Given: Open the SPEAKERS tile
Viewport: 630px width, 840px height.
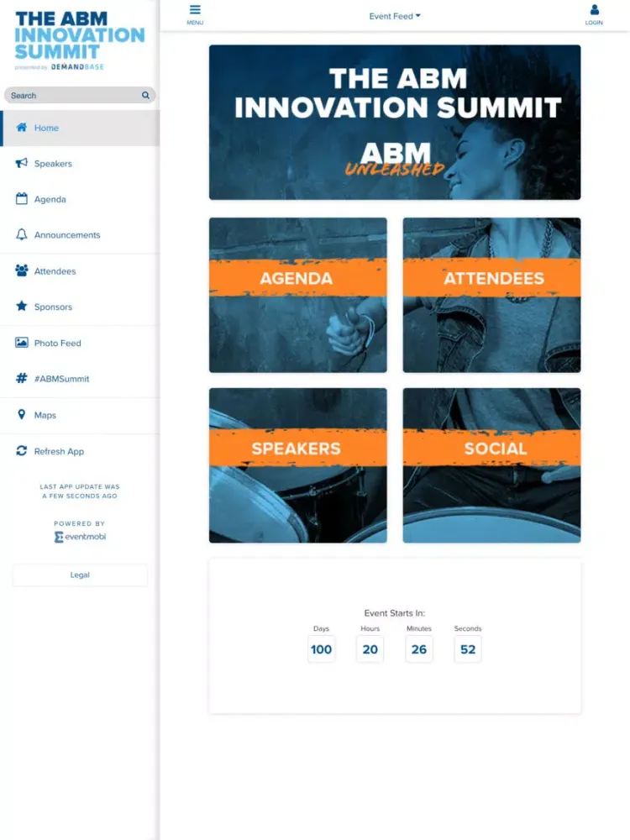Looking at the screenshot, I should (x=298, y=465).
